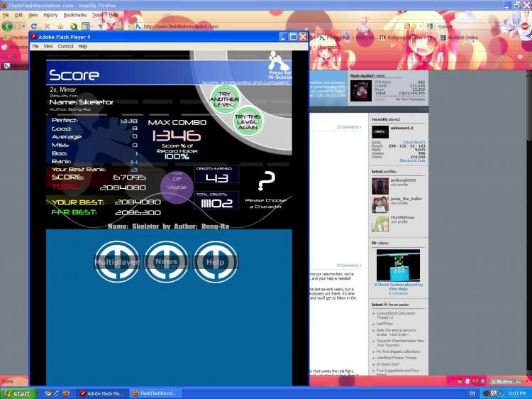Click Press for Hi-Scores trophy icon
Image resolution: width=532 pixels, height=399 pixels.
click(x=279, y=65)
